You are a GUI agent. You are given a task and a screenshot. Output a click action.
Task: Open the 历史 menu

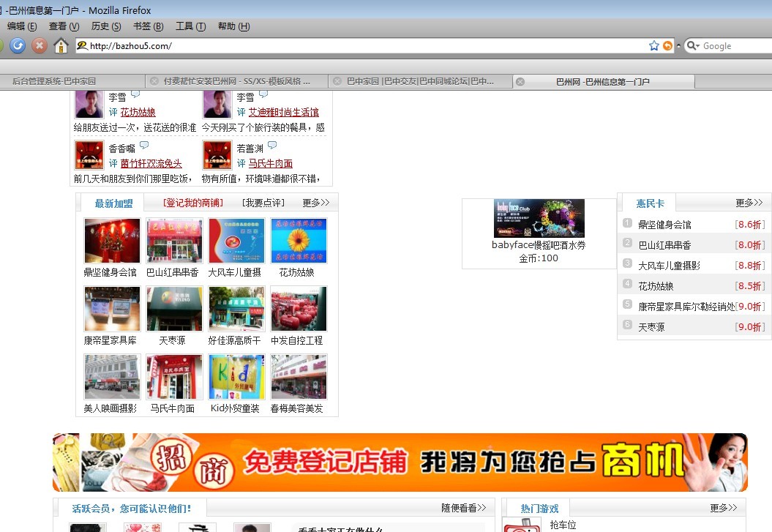coord(106,26)
